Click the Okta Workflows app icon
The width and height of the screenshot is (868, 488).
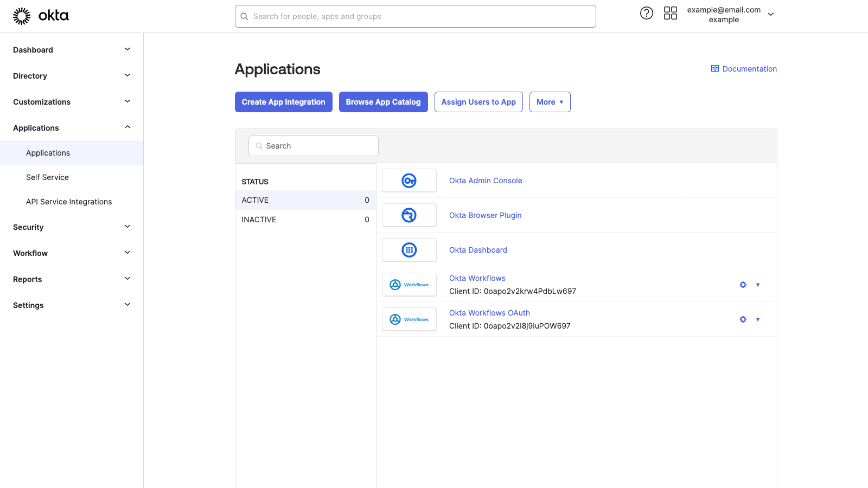click(409, 284)
